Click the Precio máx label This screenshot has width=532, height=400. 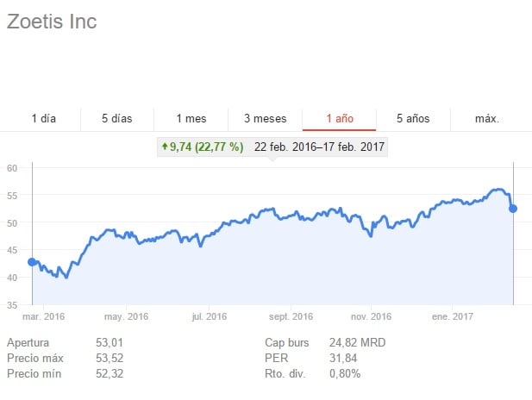[37, 358]
